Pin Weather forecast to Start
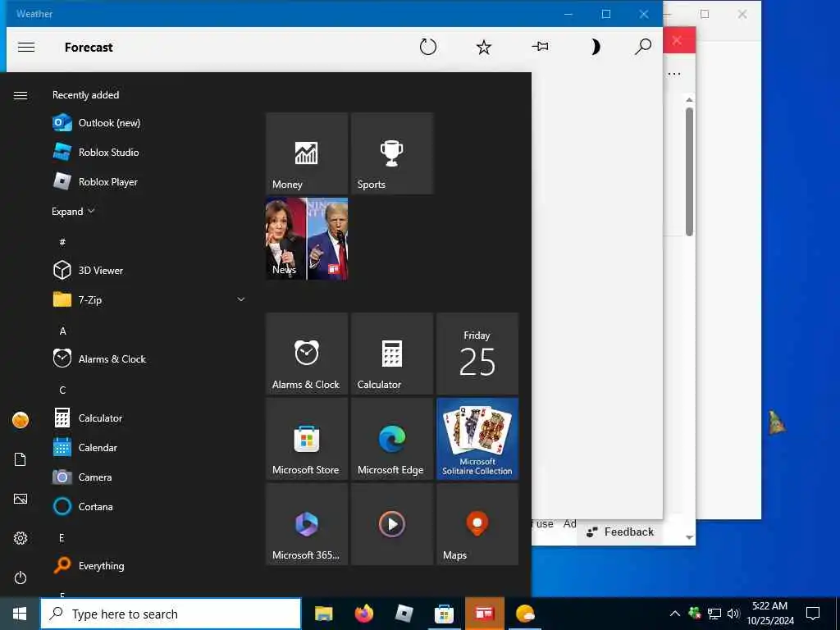 coord(540,47)
